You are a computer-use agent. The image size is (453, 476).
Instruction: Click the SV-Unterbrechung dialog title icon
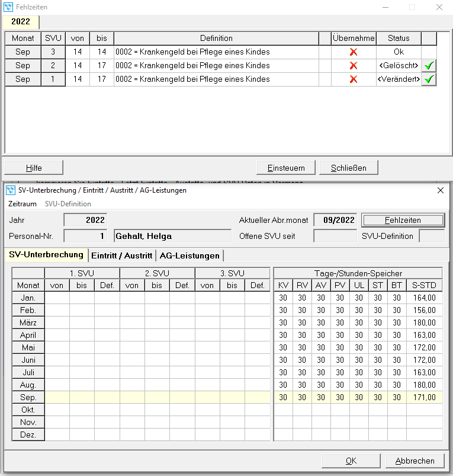(x=11, y=190)
